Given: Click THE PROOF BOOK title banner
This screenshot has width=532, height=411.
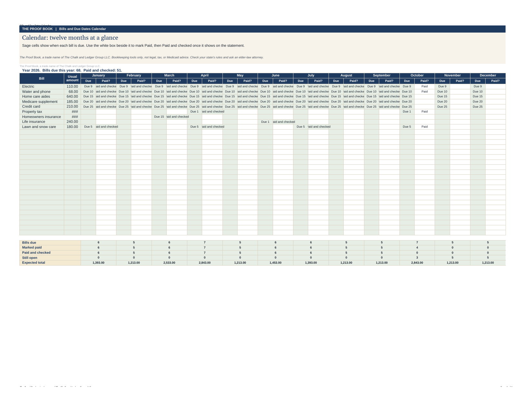Looking at the screenshot, I should click(262, 29).
